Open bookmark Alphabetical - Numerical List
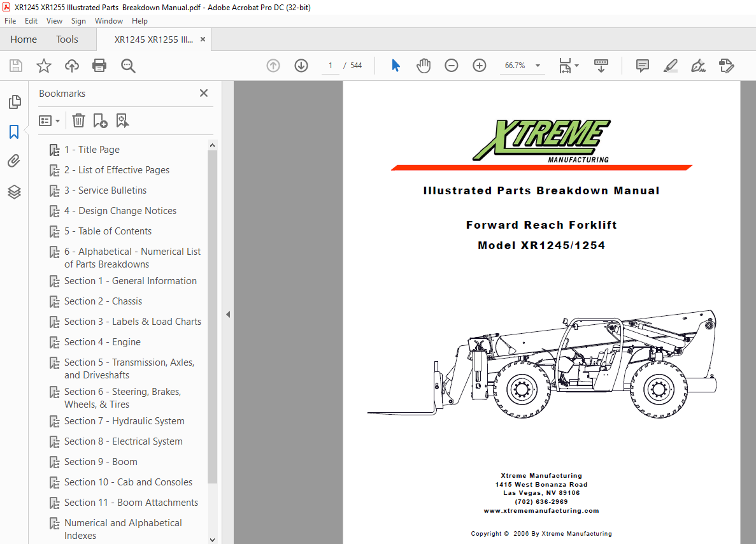 (132, 257)
